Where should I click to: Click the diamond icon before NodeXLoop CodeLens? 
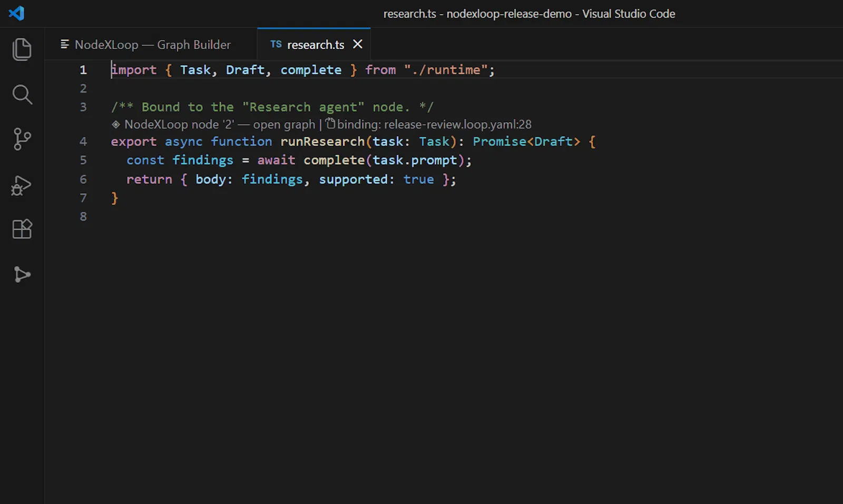pyautogui.click(x=116, y=124)
